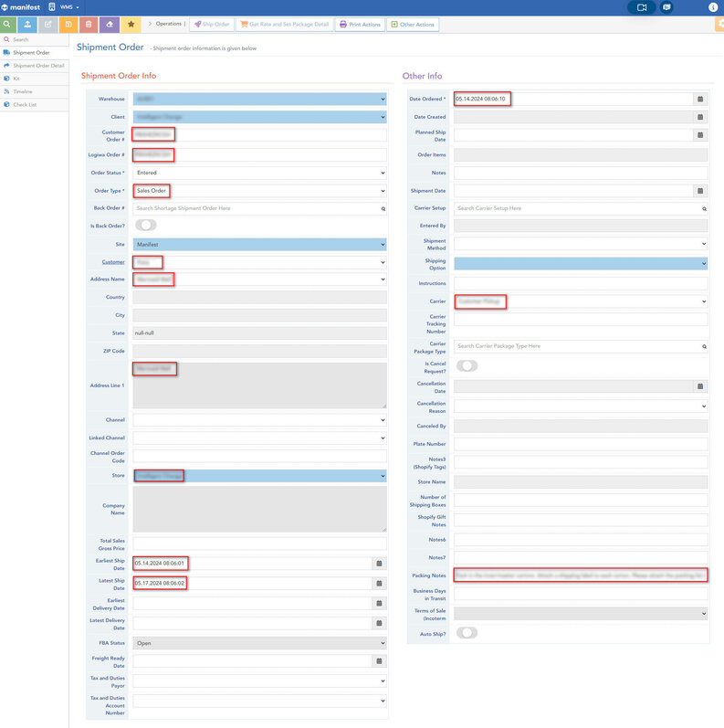Image resolution: width=724 pixels, height=728 pixels.
Task: Open the Client dropdown
Action: [260, 117]
